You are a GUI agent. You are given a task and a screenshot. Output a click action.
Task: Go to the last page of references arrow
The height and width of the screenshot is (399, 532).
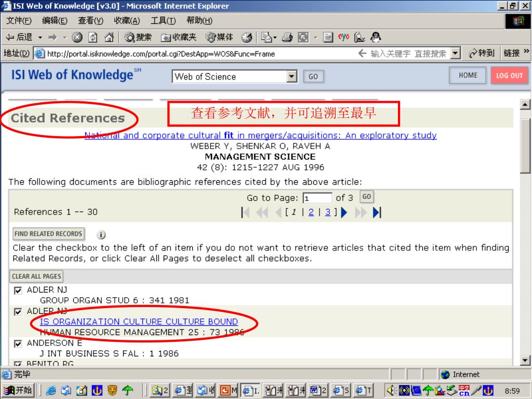point(377,212)
